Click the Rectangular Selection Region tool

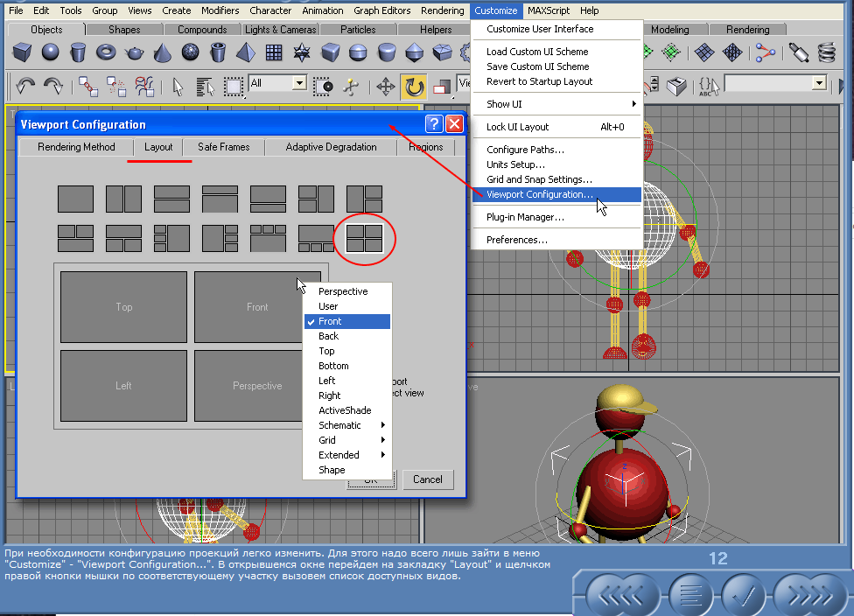(x=234, y=86)
